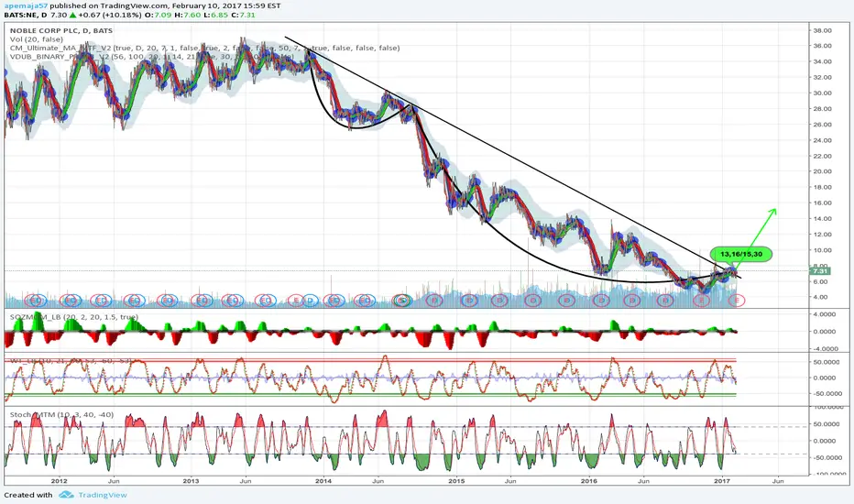Click the green up-triangle price change icon

click(x=72, y=15)
